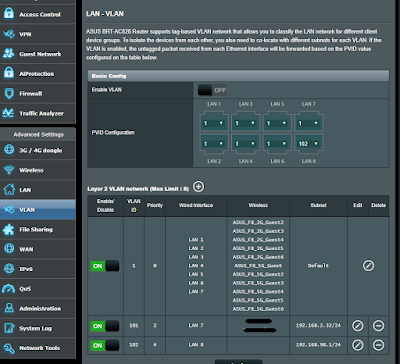Click the Priority column header

[x=155, y=205]
